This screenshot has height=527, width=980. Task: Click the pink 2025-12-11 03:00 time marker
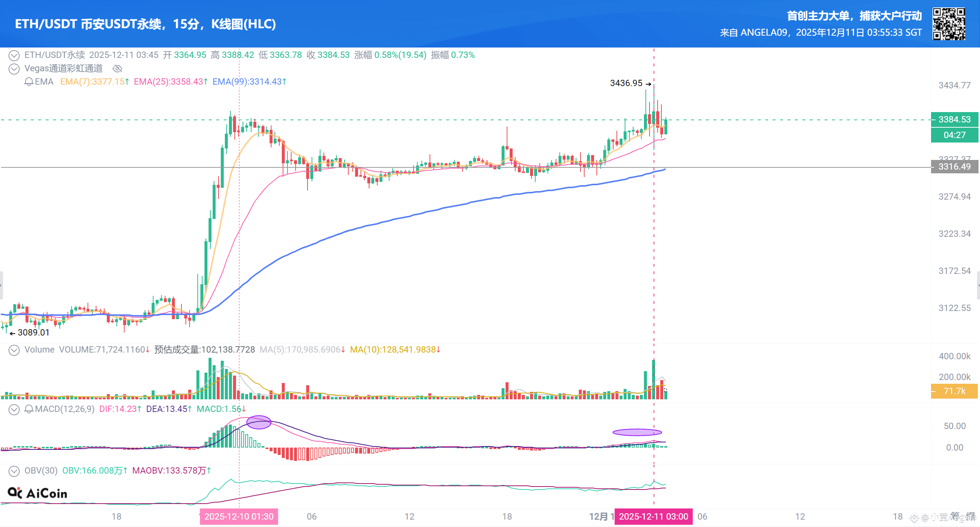(x=653, y=516)
